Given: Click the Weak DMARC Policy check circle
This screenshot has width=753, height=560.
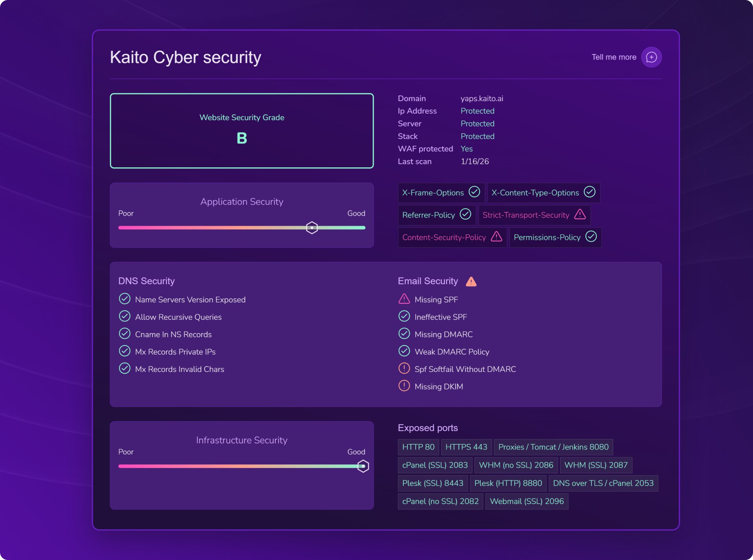Looking at the screenshot, I should point(404,351).
